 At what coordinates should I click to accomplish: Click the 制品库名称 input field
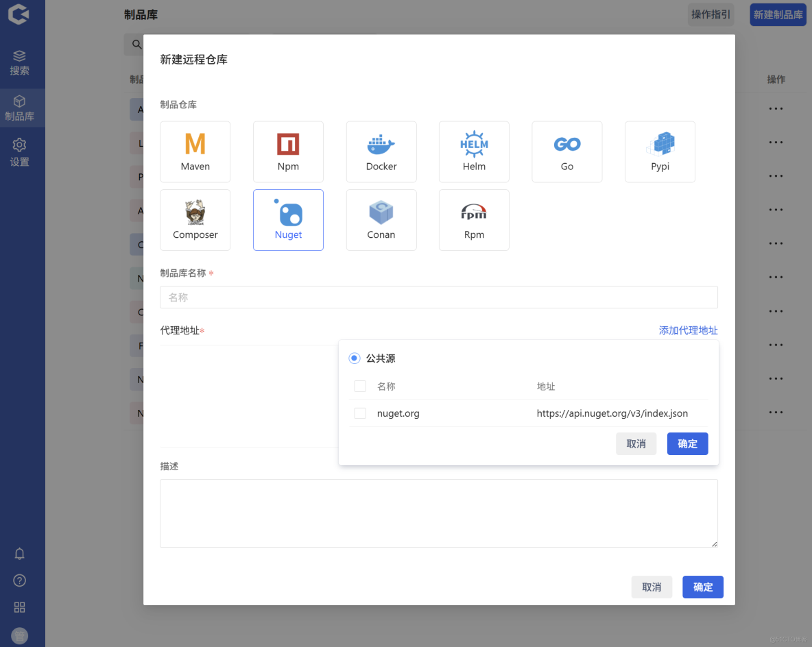(438, 297)
